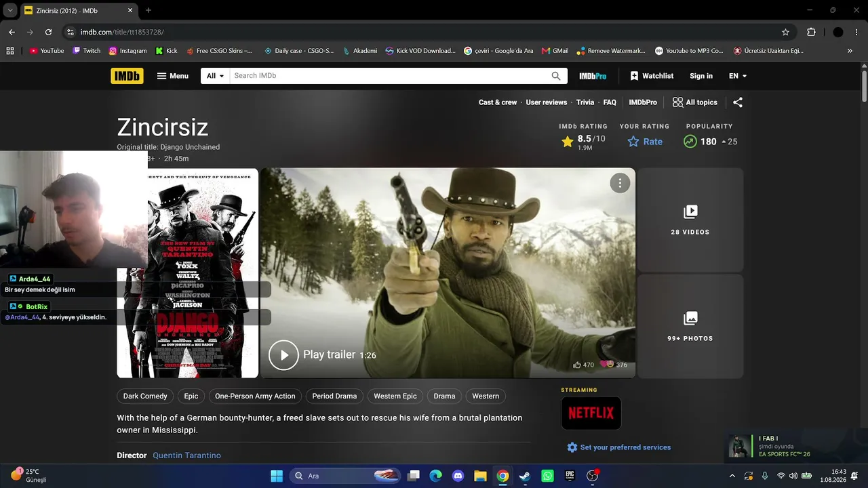Expand the Chrome tab search dropdown
The width and height of the screenshot is (868, 488).
10,10
